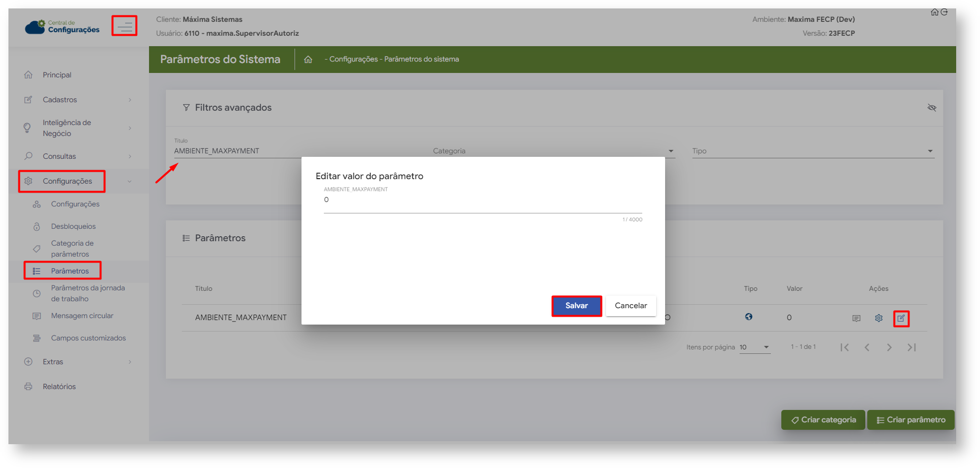Screen dimensions: 980x468
Task: Expand the Cadastros submenu chevron
Action: pos(130,100)
